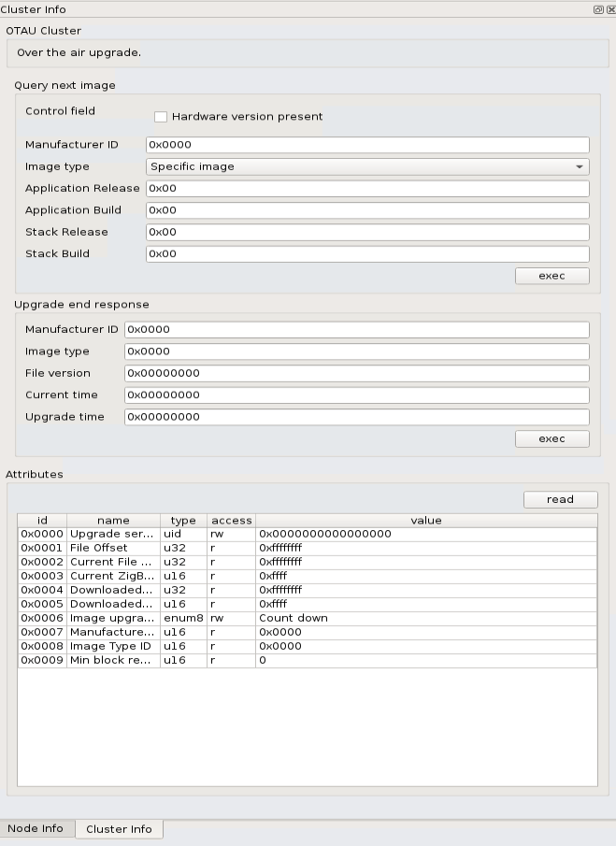The image size is (616, 846).
Task: Click the Over the air upgrade description
Action: coord(79,52)
